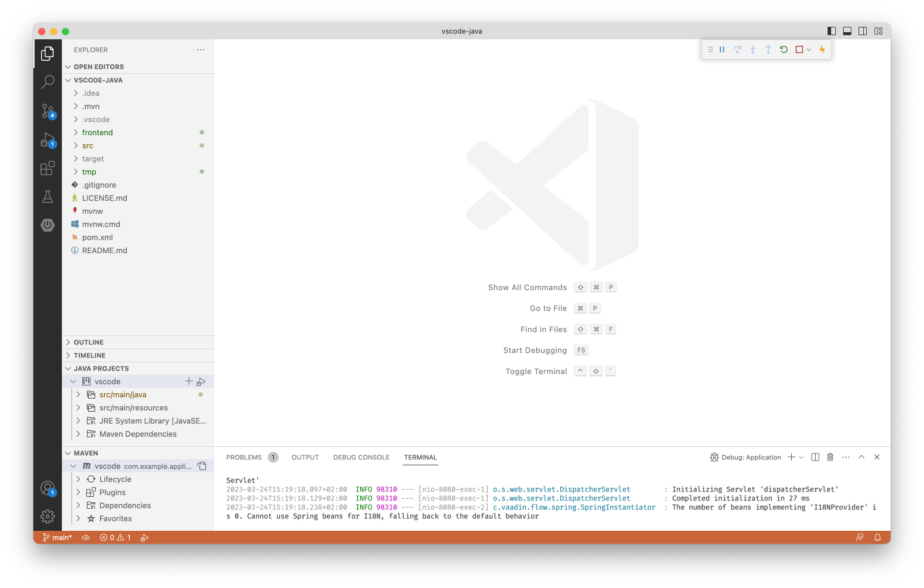924x588 pixels.
Task: Open the Accounts menu in activity bar
Action: pos(48,489)
